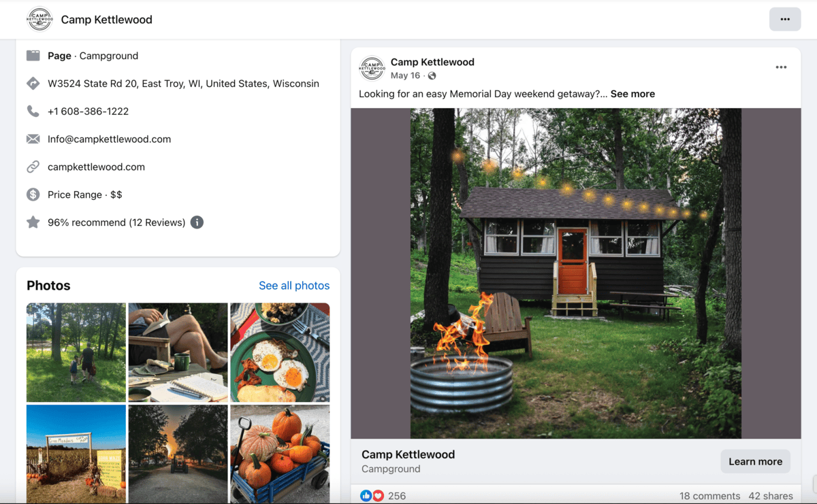Click the thumbs-up reaction icon on the post
The height and width of the screenshot is (504, 817).
[366, 496]
